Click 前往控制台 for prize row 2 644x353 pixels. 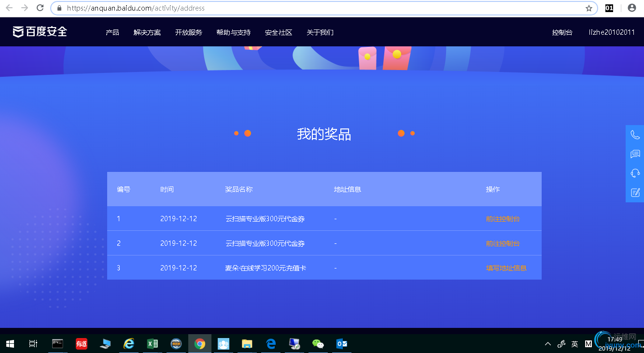[503, 243]
